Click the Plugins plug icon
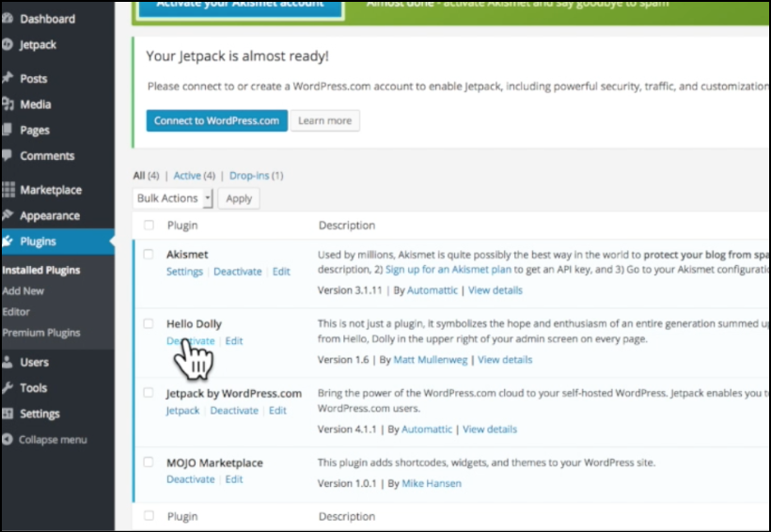The image size is (771, 532). click(x=8, y=241)
